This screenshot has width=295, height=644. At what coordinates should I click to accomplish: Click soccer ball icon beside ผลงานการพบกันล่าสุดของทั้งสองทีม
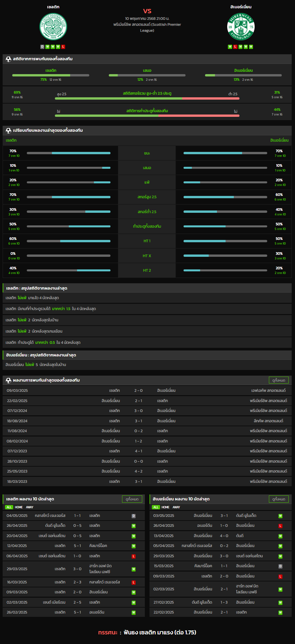pyautogui.click(x=9, y=380)
